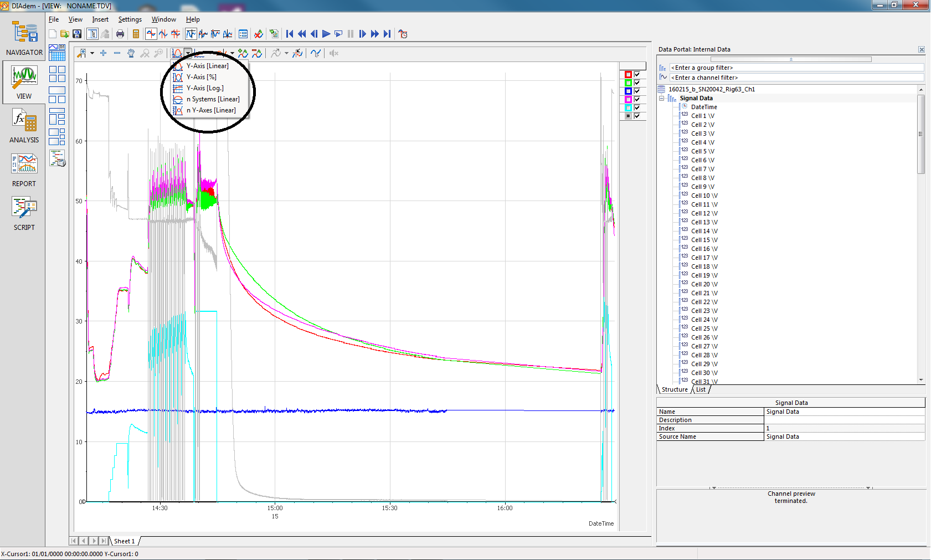This screenshot has width=931, height=560.
Task: Open the Y-axis scaling dropdown arrow
Action: (x=188, y=53)
